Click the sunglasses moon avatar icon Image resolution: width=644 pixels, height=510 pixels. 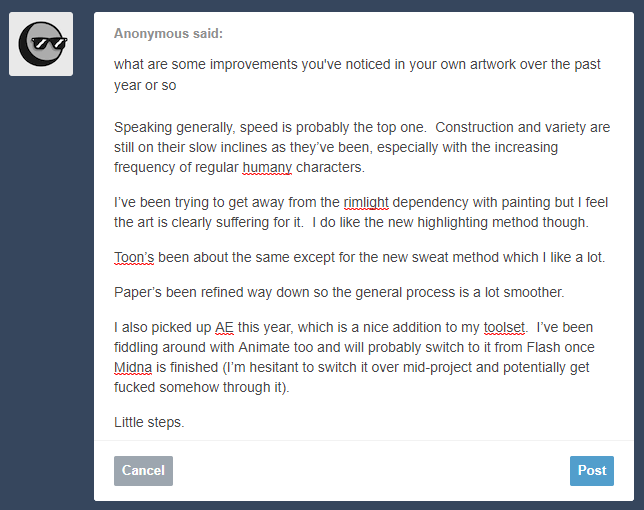click(41, 44)
